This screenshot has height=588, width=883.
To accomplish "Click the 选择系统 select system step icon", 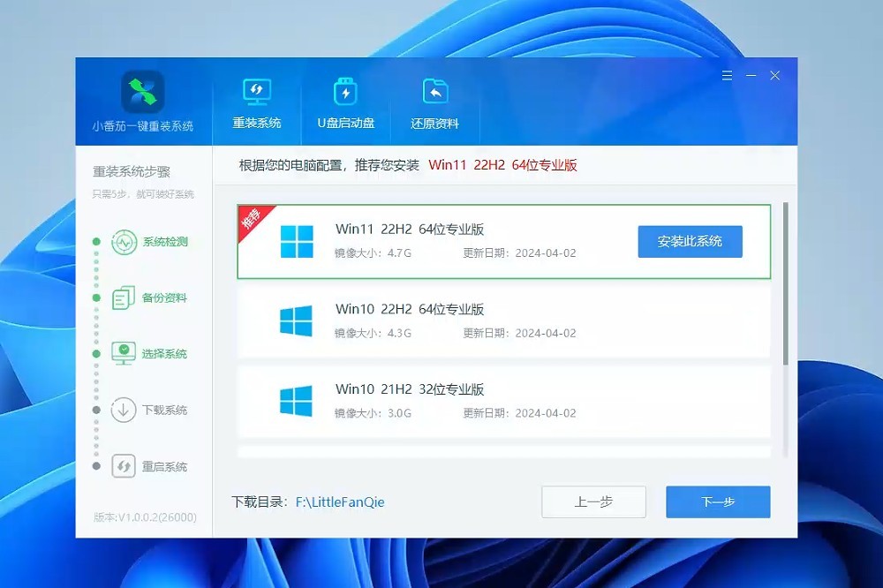I will pyautogui.click(x=125, y=353).
